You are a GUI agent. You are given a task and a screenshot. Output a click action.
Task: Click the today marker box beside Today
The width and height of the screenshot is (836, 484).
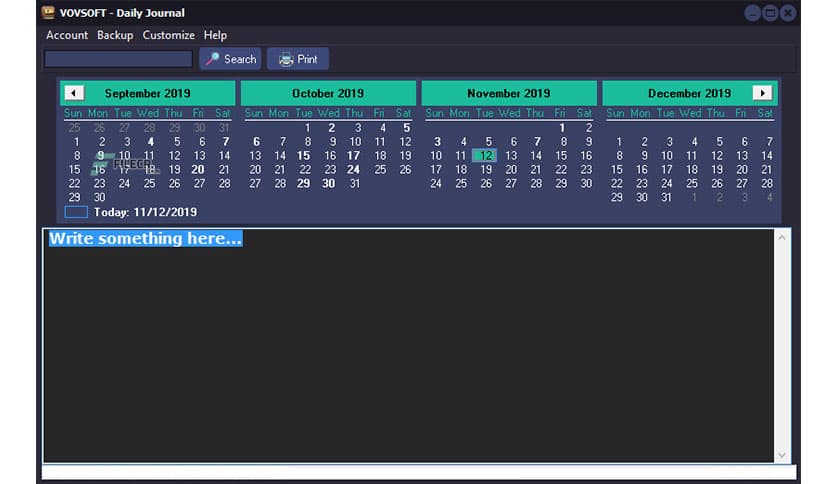[76, 212]
